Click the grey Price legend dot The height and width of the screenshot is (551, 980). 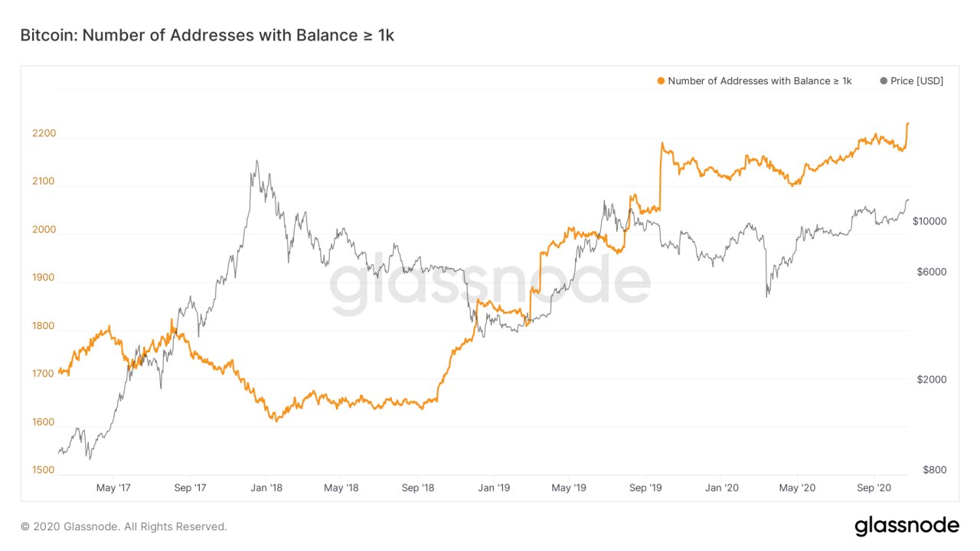[884, 81]
